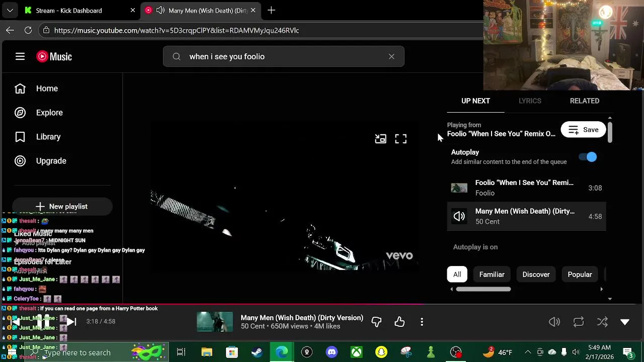Toggle shuffle
Image resolution: width=644 pixels, height=362 pixels.
[x=602, y=322]
